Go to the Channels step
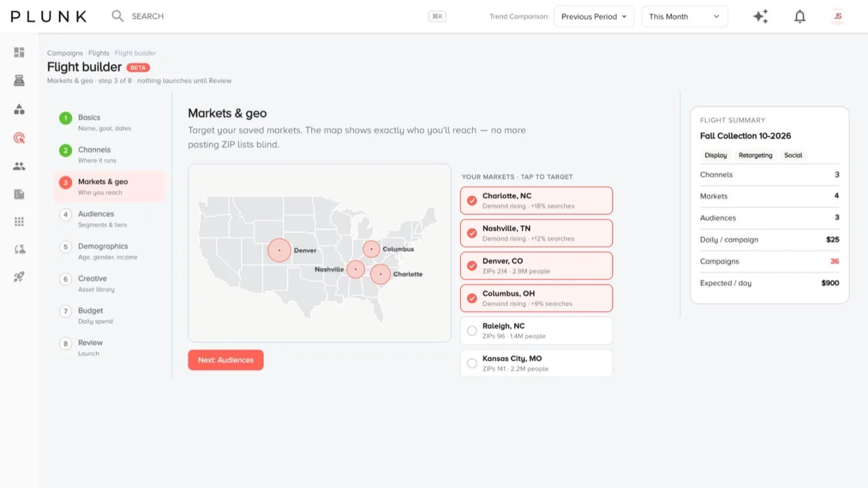Image resolution: width=868 pixels, height=488 pixels. tap(109, 154)
